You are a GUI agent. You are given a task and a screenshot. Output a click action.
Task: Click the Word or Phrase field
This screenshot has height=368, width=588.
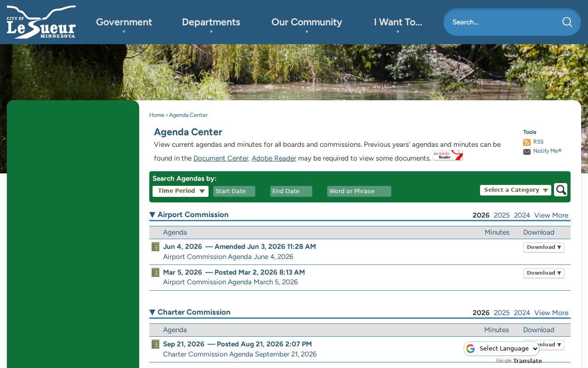(x=359, y=191)
